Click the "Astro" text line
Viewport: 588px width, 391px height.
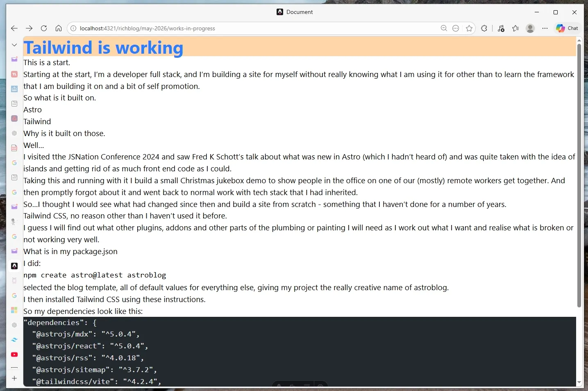(x=32, y=109)
